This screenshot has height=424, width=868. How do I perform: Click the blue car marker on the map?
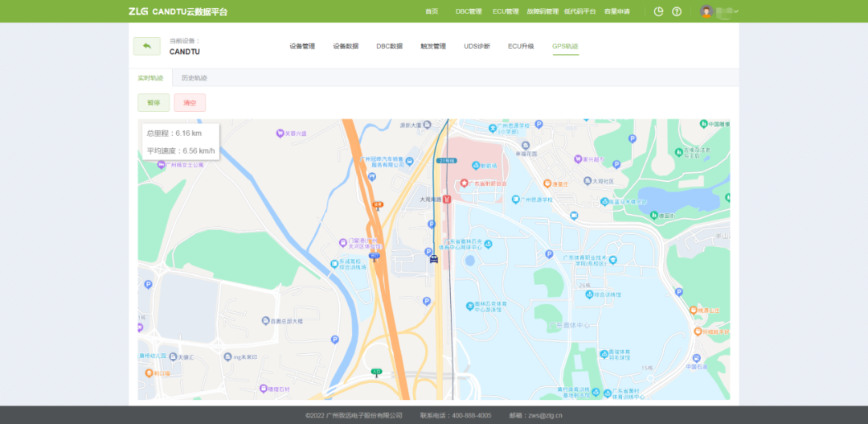(434, 258)
